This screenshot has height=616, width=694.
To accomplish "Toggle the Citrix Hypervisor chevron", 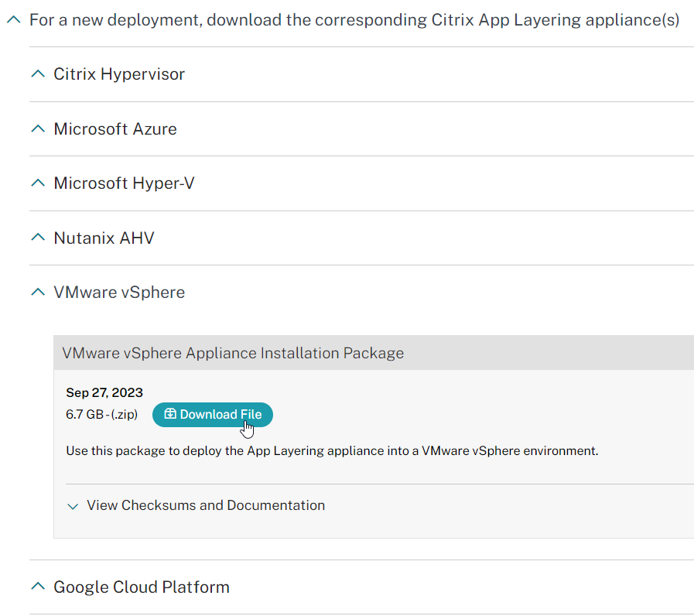I will tap(38, 74).
